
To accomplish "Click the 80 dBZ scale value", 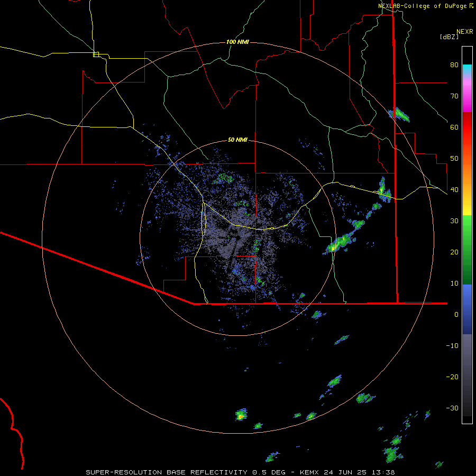I will pos(454,65).
